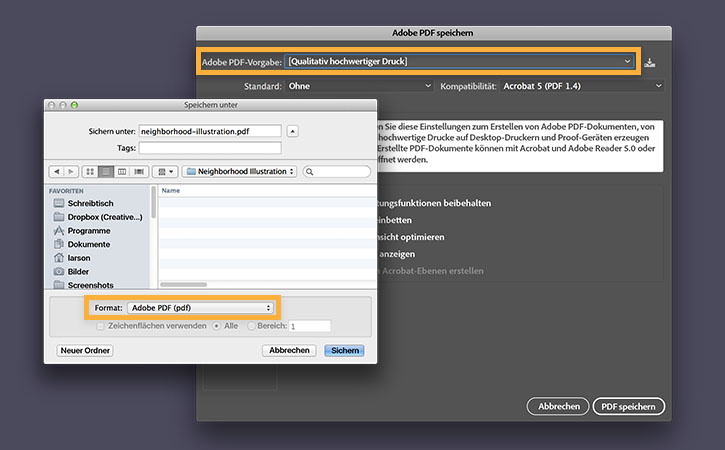Click the Sichern button
This screenshot has height=450, width=725.
point(344,351)
